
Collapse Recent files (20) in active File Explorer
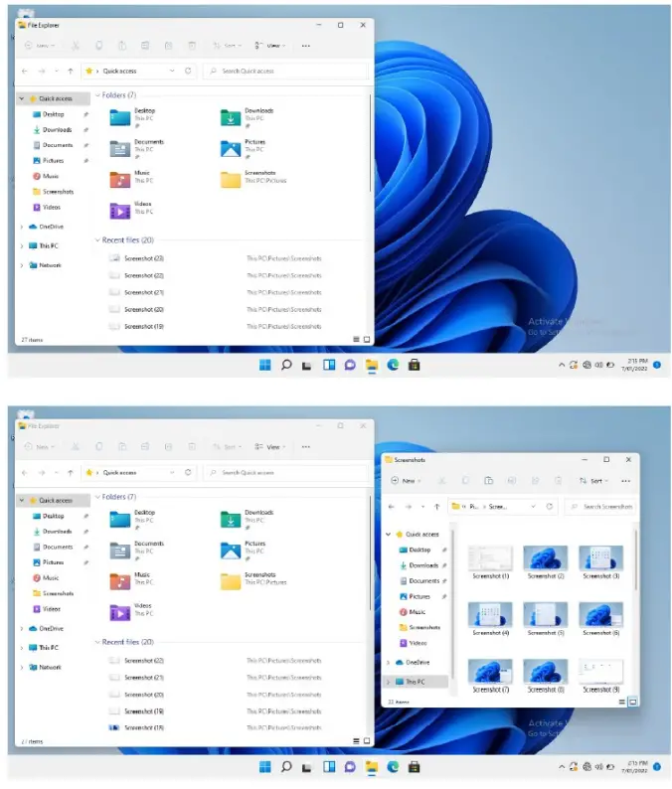tap(97, 240)
